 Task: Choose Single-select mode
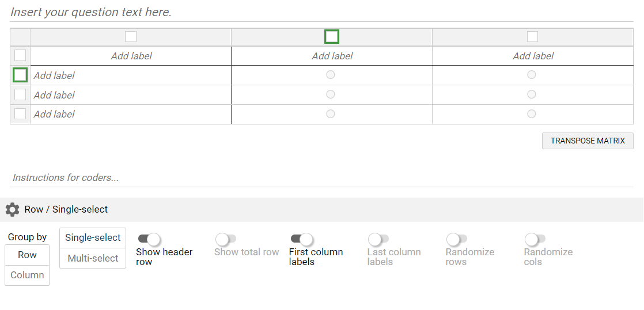93,237
